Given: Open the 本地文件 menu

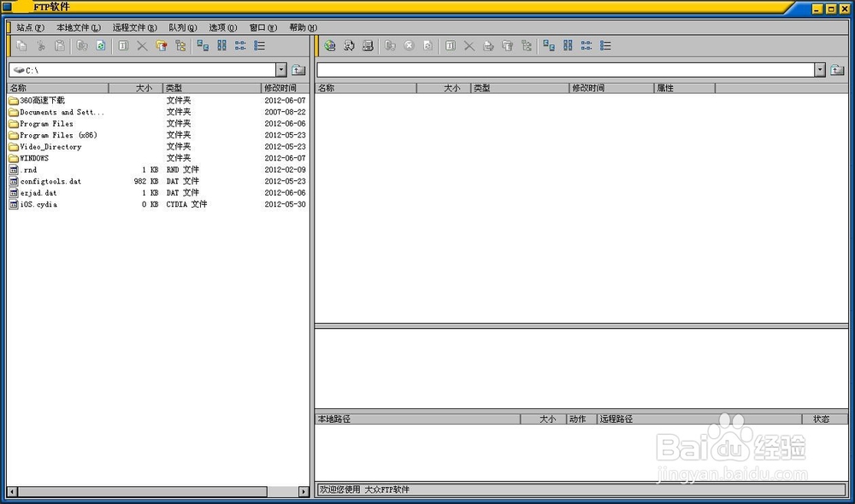Looking at the screenshot, I should pos(79,27).
